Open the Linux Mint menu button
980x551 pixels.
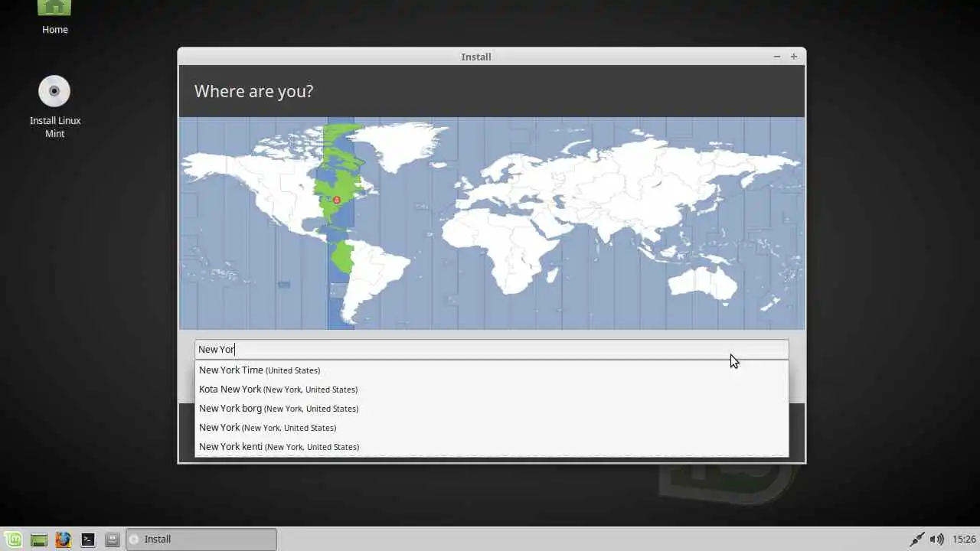(14, 540)
